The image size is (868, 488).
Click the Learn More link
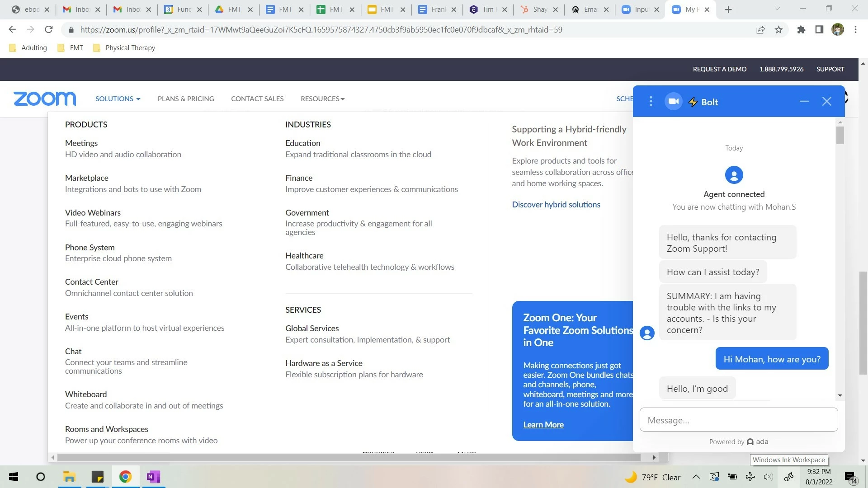(x=543, y=425)
